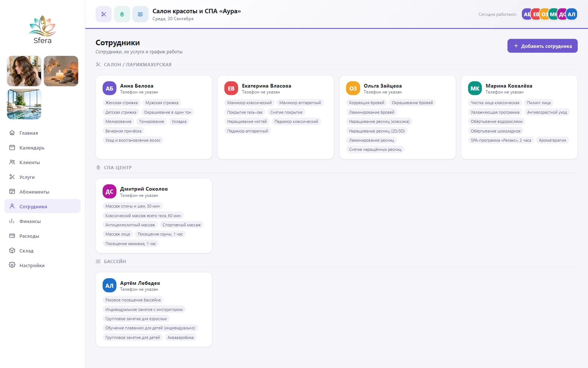Click Artem Lebedev's АЛ avatar on his card

(x=110, y=286)
